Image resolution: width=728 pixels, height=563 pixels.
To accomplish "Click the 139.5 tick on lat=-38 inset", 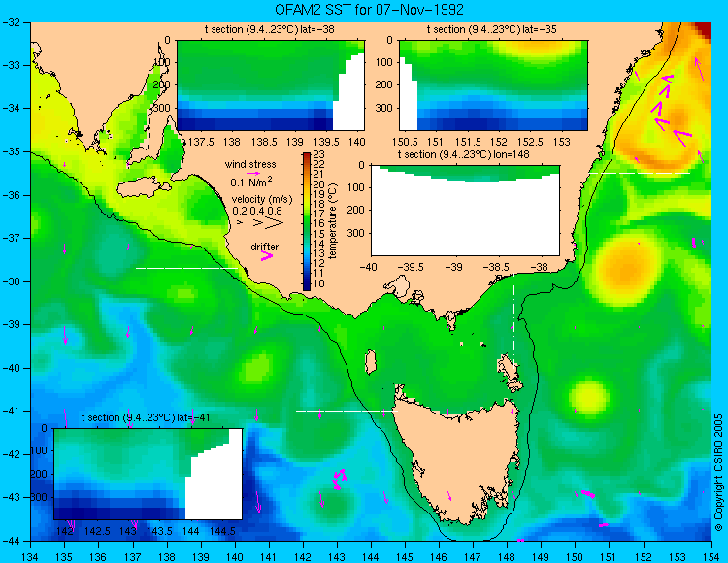I will [327, 142].
